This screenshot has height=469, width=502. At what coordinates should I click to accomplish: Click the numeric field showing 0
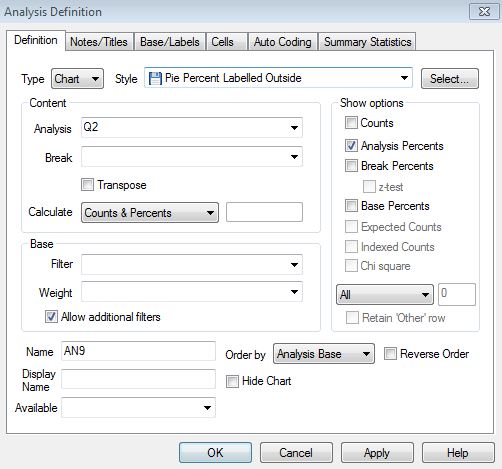(x=457, y=294)
